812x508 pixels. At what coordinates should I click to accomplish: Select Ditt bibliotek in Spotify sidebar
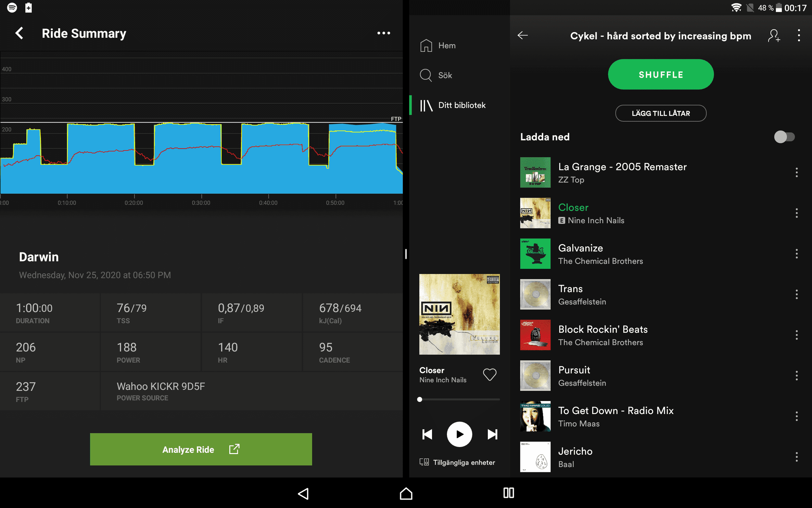(452, 105)
